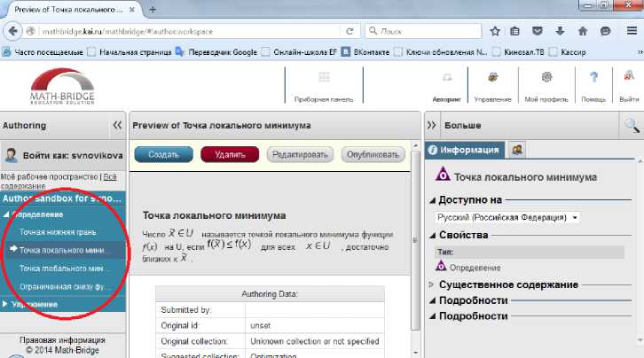This screenshot has width=644, height=358.
Task: Open the Переводчик Google bookmark
Action: 216,52
